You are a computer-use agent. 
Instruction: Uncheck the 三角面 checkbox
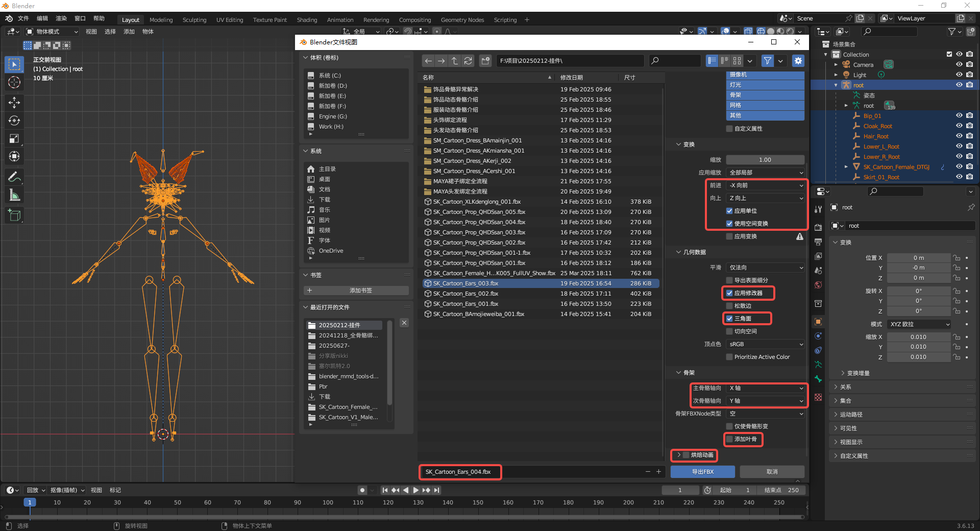point(729,319)
